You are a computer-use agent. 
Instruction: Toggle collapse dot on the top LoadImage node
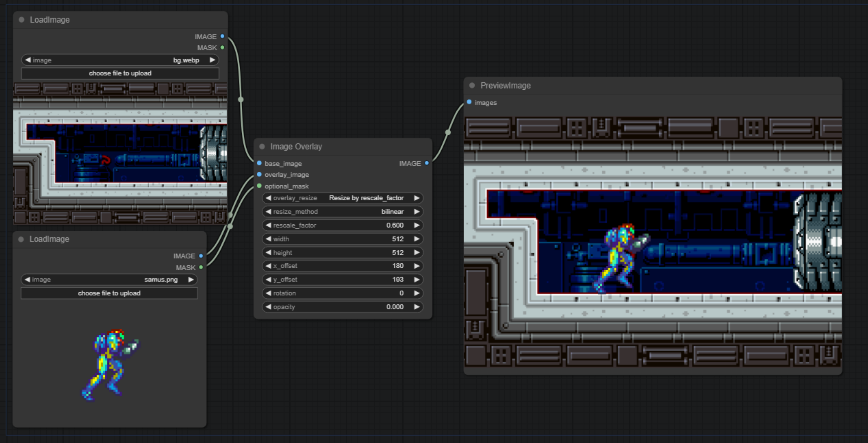(22, 20)
